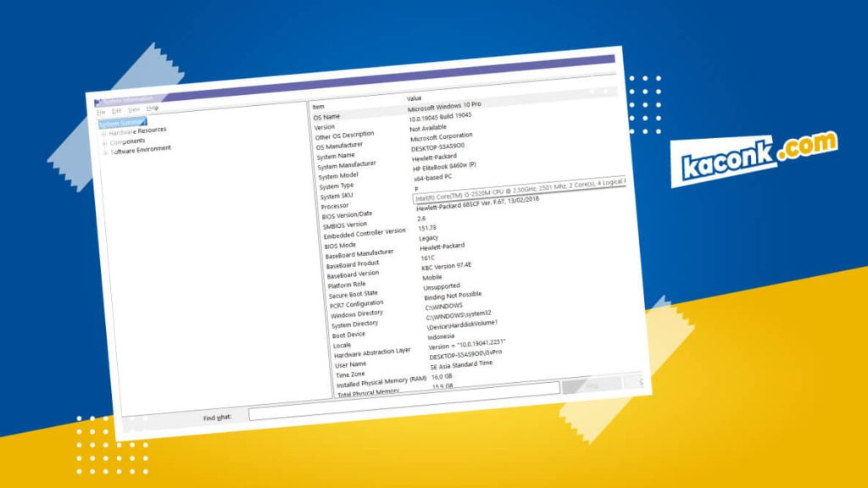
Task: Click the KBC Version 97.4E value
Action: point(447,266)
